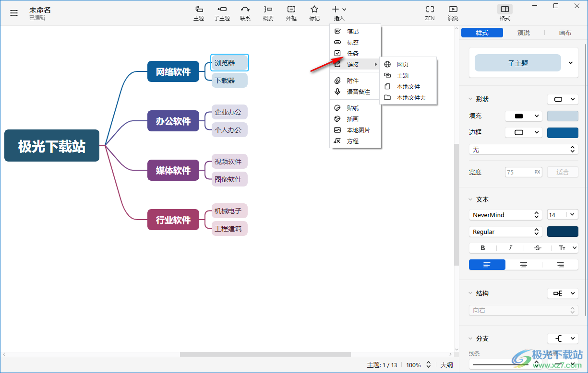This screenshot has height=373, width=588.
Task: Choose 本地图片 local image item
Action: pyautogui.click(x=356, y=130)
